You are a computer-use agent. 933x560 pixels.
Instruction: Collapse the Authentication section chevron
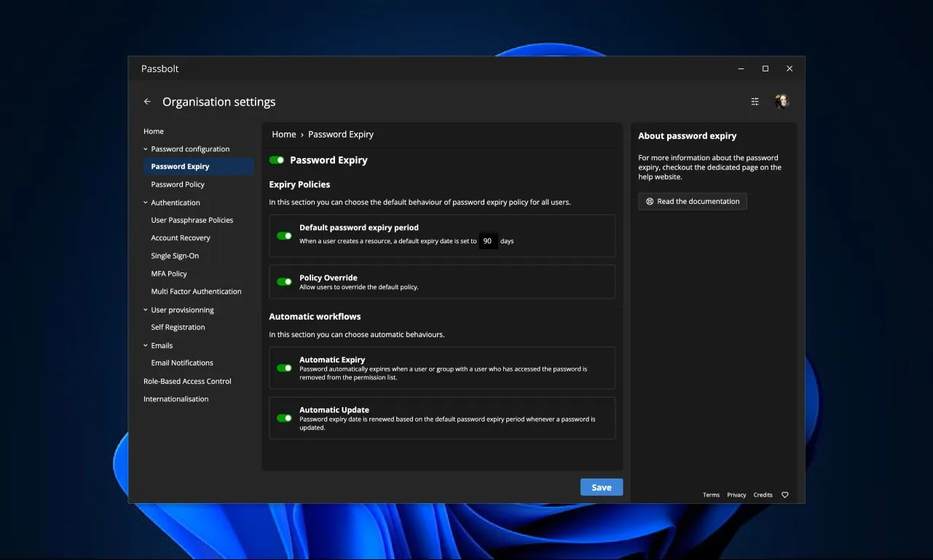(x=146, y=203)
